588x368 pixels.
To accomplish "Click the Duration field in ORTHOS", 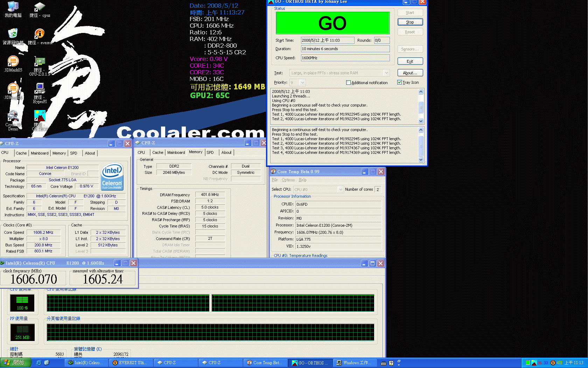I will [345, 49].
